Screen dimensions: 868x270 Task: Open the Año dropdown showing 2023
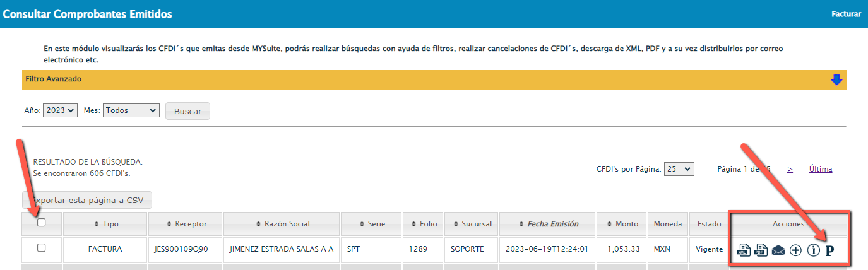point(60,110)
